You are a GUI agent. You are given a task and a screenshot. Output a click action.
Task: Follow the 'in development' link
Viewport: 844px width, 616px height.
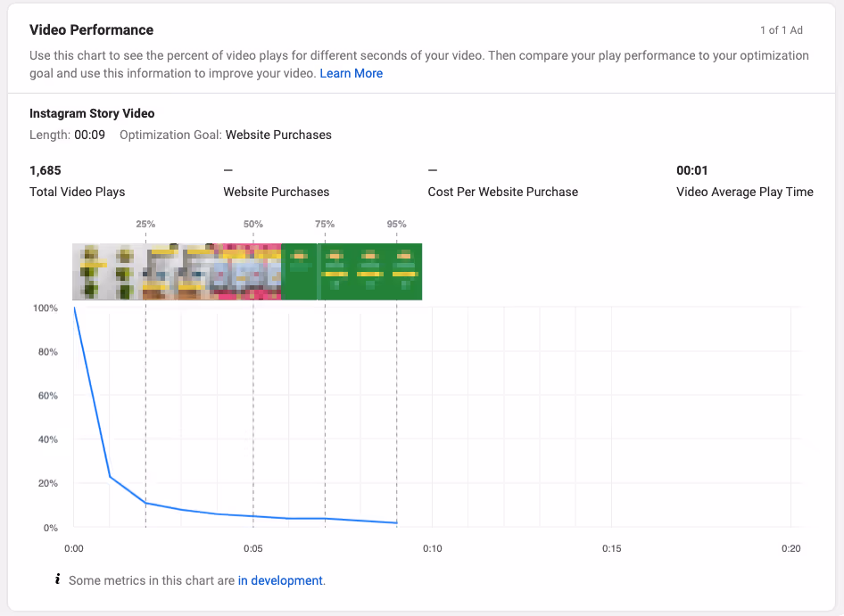[x=280, y=580]
